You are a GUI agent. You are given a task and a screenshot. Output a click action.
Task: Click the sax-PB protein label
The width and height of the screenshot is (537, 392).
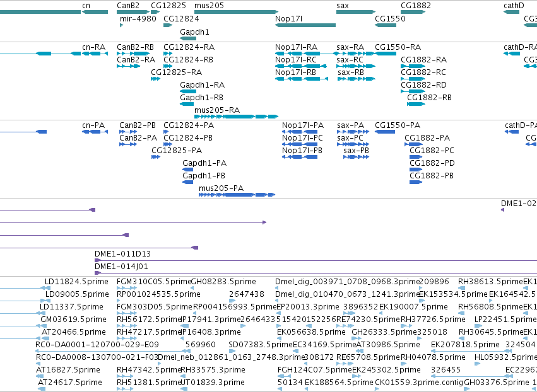[356, 151]
